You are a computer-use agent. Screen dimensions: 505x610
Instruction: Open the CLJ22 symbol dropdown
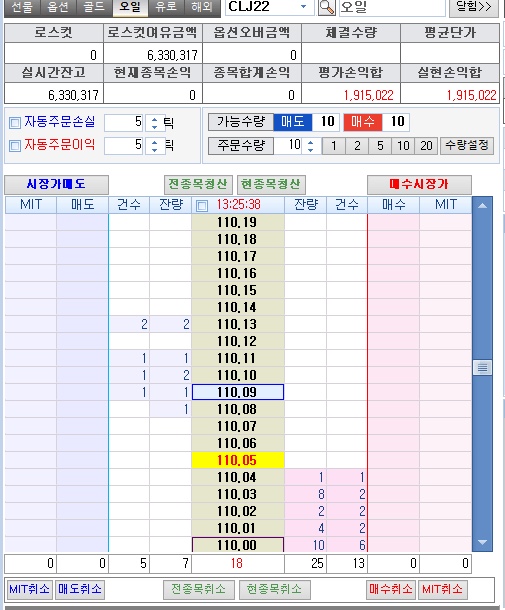(304, 7)
